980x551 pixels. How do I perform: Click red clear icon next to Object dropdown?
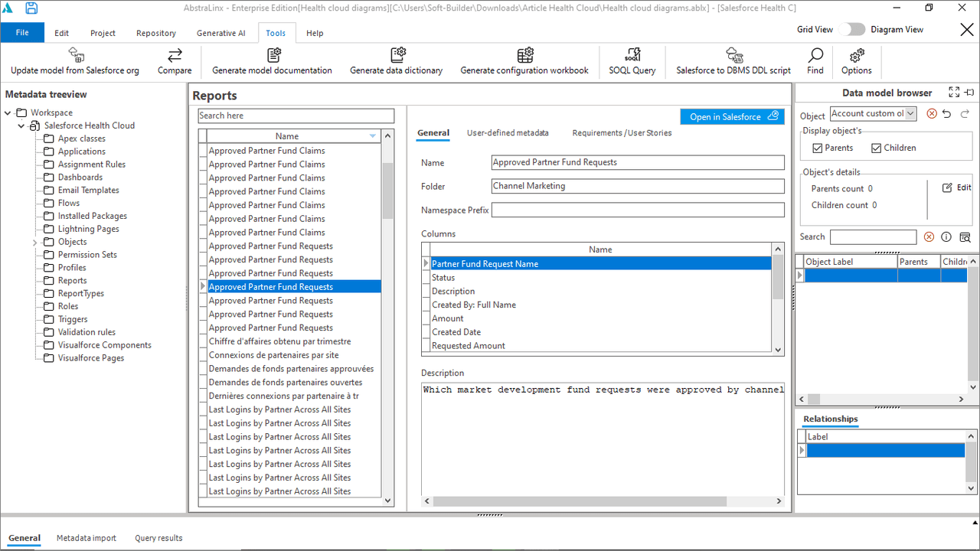932,113
